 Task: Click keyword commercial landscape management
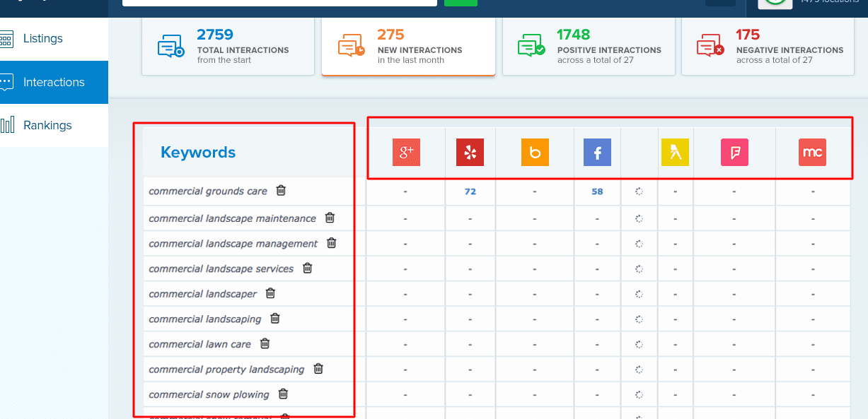[233, 244]
